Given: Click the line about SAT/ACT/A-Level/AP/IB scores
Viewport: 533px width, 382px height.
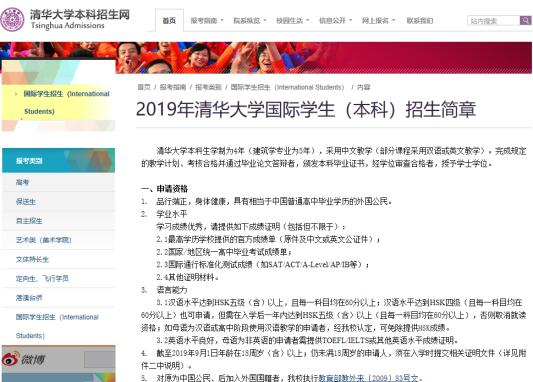Looking at the screenshot, I should tap(263, 264).
